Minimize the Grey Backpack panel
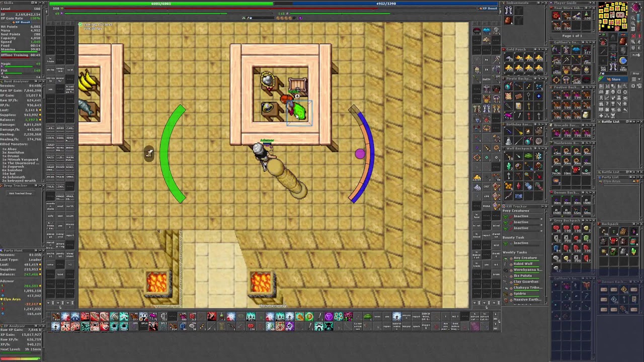This screenshot has width=644, height=362. pos(590,220)
